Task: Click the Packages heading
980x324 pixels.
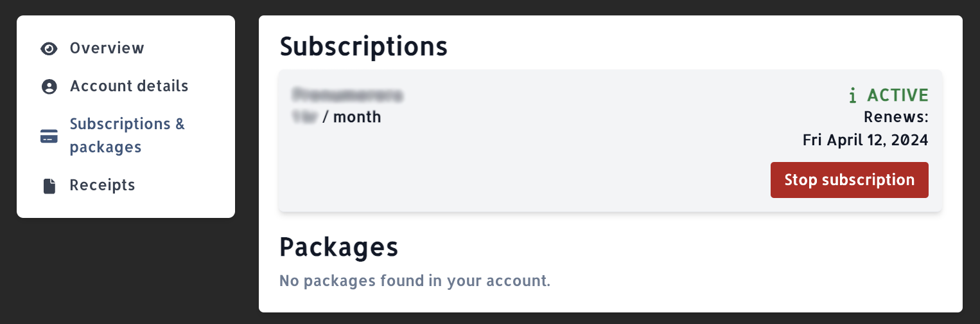Action: click(x=339, y=248)
